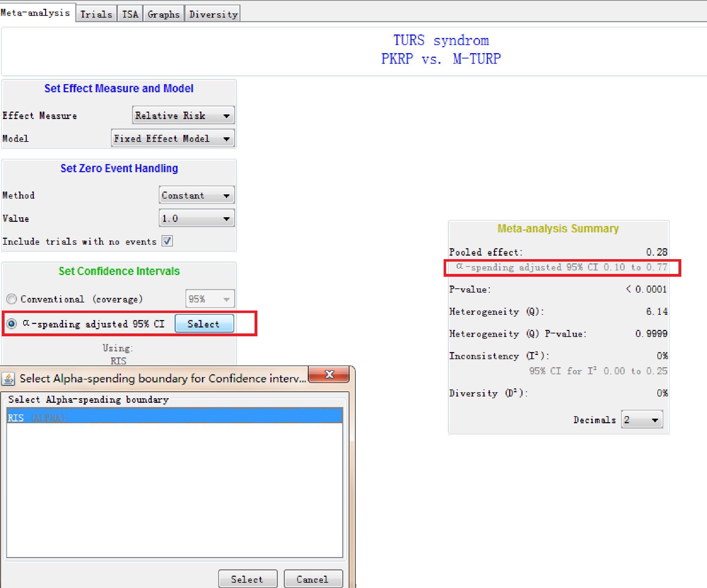Open the Decimals dropdown
Image resolution: width=707 pixels, height=588 pixels.
point(642,420)
